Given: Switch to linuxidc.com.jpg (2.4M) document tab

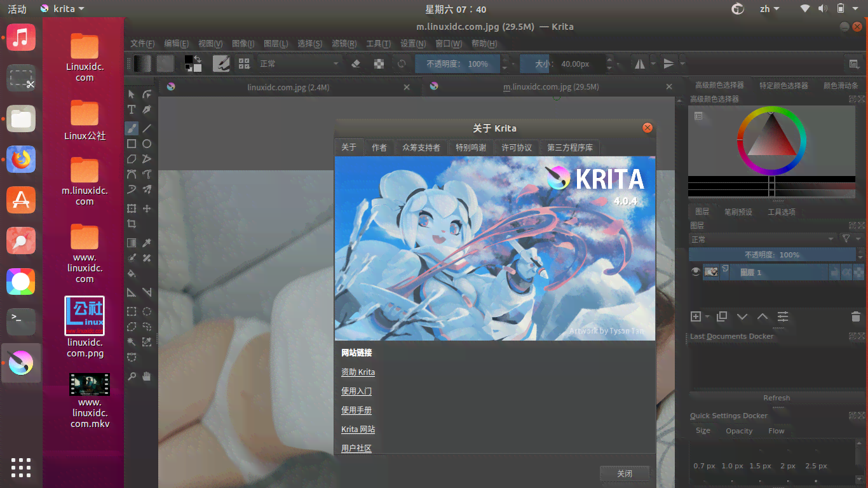Looking at the screenshot, I should pyautogui.click(x=288, y=87).
